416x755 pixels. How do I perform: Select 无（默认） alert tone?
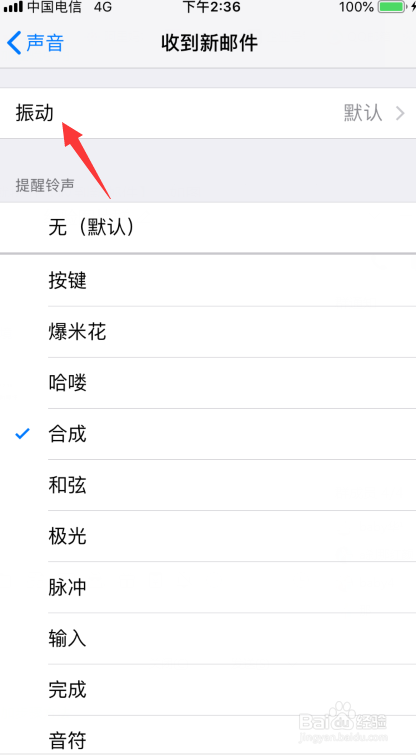coord(208,227)
